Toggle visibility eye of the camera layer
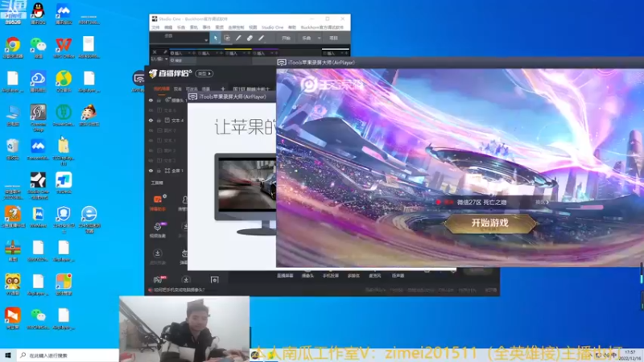The image size is (644, 362). pyautogui.click(x=151, y=100)
